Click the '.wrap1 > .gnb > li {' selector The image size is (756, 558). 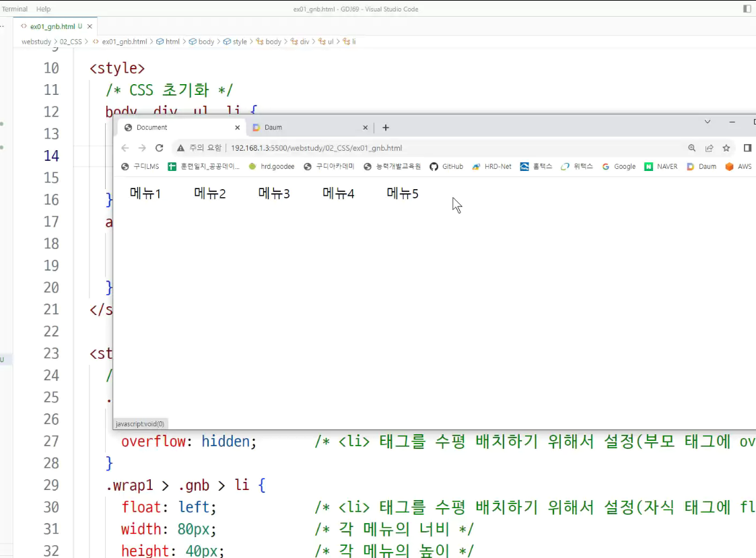tap(186, 485)
